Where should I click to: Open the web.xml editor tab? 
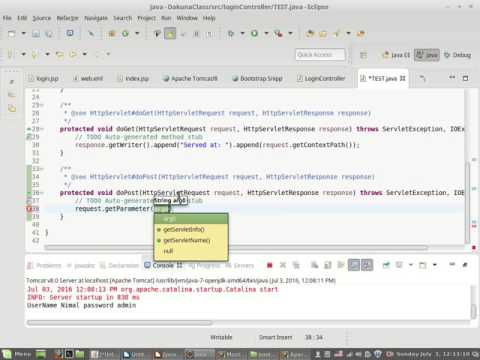pos(88,79)
